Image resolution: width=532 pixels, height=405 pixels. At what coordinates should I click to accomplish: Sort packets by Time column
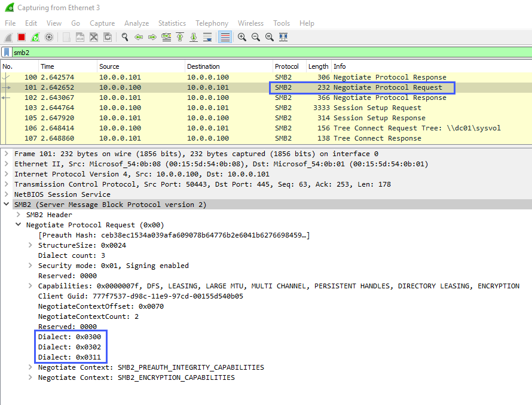tap(68, 66)
